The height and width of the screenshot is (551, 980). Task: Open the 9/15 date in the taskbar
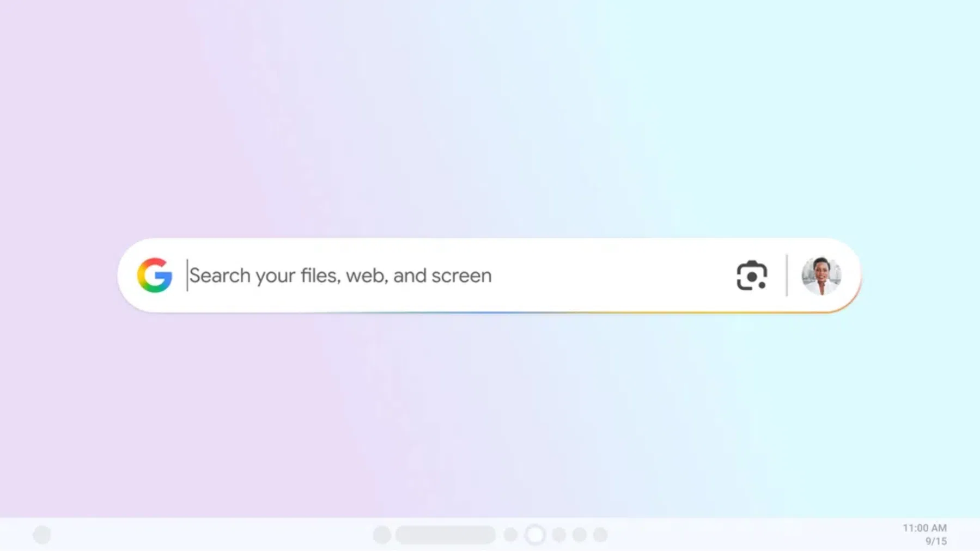[936, 541]
